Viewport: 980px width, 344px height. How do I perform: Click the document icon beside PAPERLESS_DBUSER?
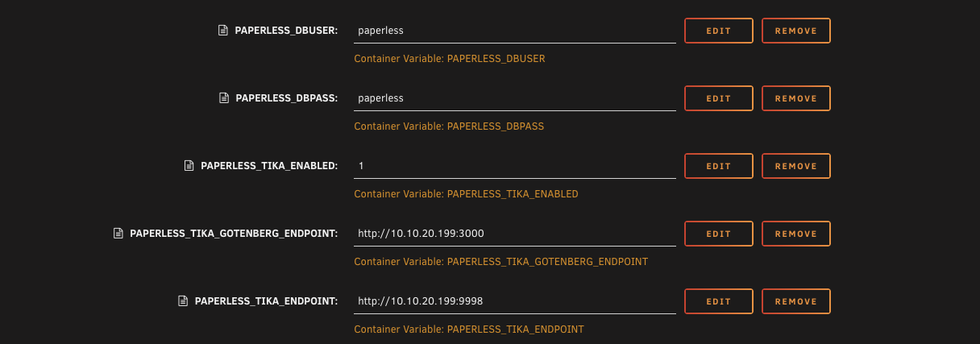click(x=223, y=31)
